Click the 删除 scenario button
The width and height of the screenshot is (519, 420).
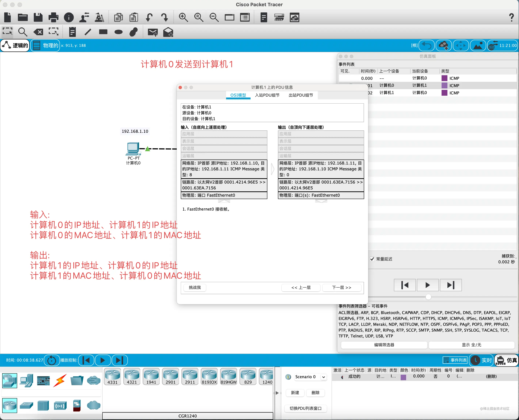tap(315, 393)
